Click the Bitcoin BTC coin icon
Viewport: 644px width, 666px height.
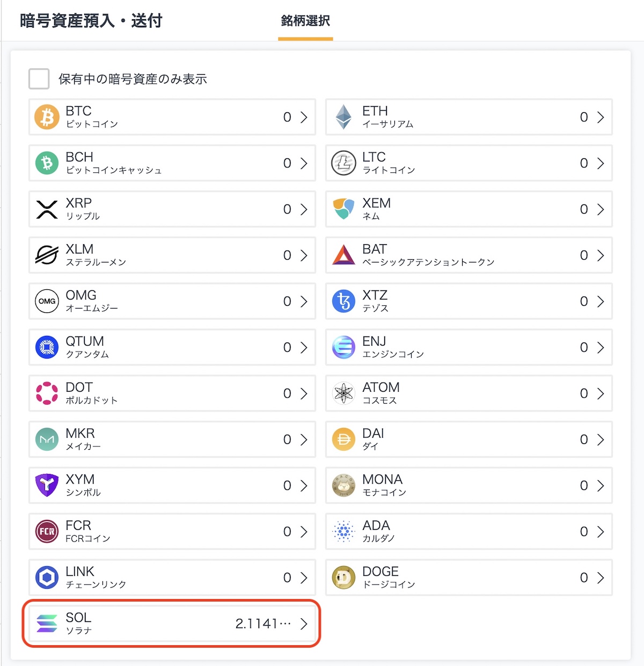[x=47, y=117]
